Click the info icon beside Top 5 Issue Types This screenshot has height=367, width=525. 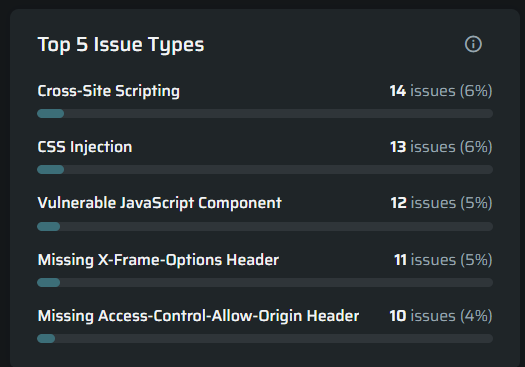[473, 44]
